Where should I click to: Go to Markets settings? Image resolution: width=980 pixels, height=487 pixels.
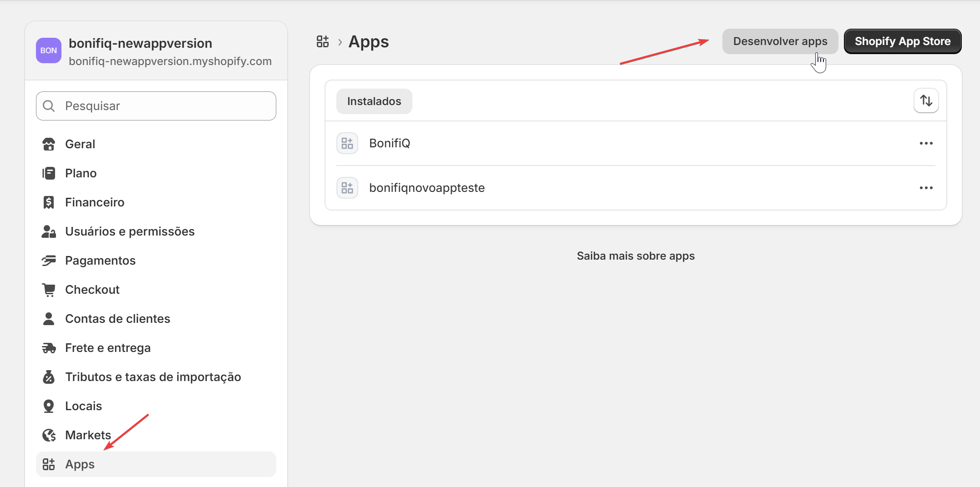156,435
